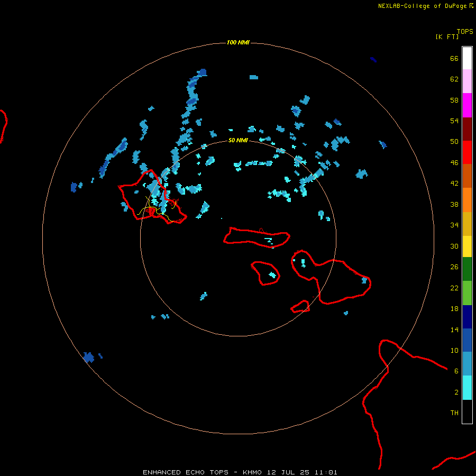Click the medium blue 14 kft legend swatch
This screenshot has height=476, width=476.
pyautogui.click(x=467, y=340)
